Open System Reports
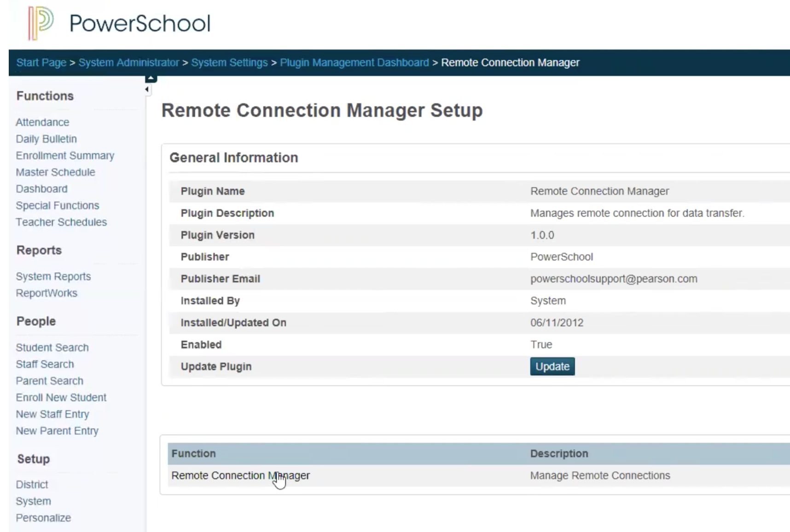The width and height of the screenshot is (790, 532). pos(53,276)
